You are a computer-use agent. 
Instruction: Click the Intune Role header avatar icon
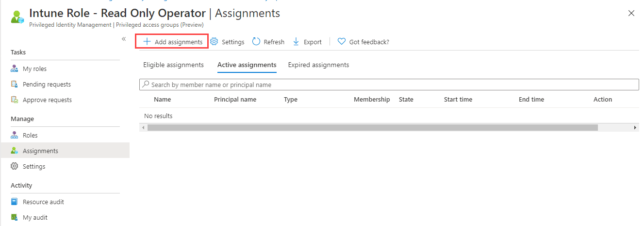pos(17,17)
